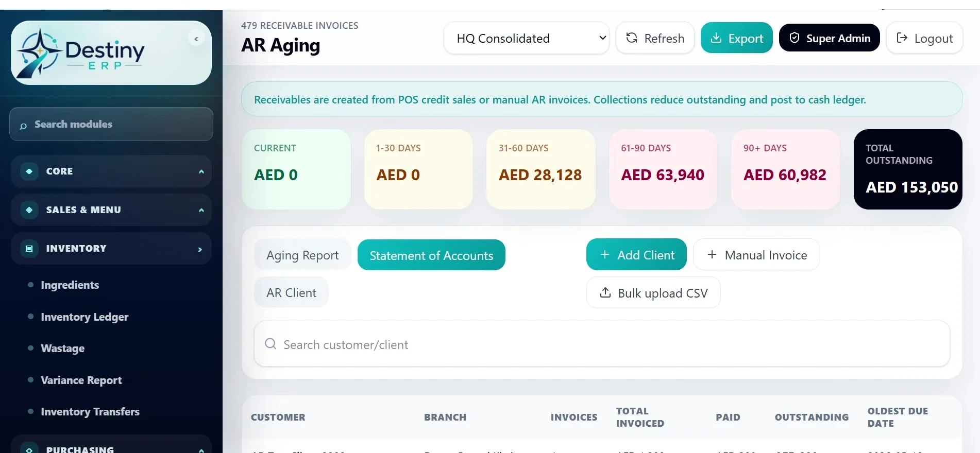Click the BRANCH column header
The height and width of the screenshot is (453, 980).
click(445, 417)
